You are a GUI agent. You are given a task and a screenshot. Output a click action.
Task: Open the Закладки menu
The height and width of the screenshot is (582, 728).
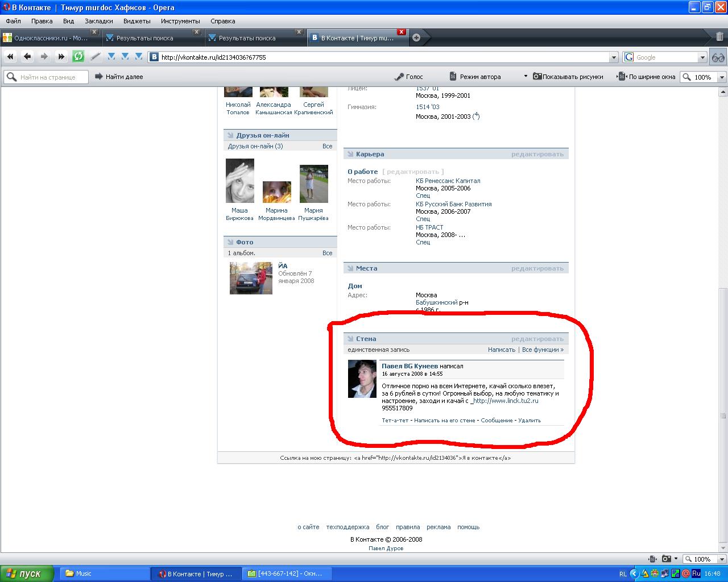click(98, 21)
